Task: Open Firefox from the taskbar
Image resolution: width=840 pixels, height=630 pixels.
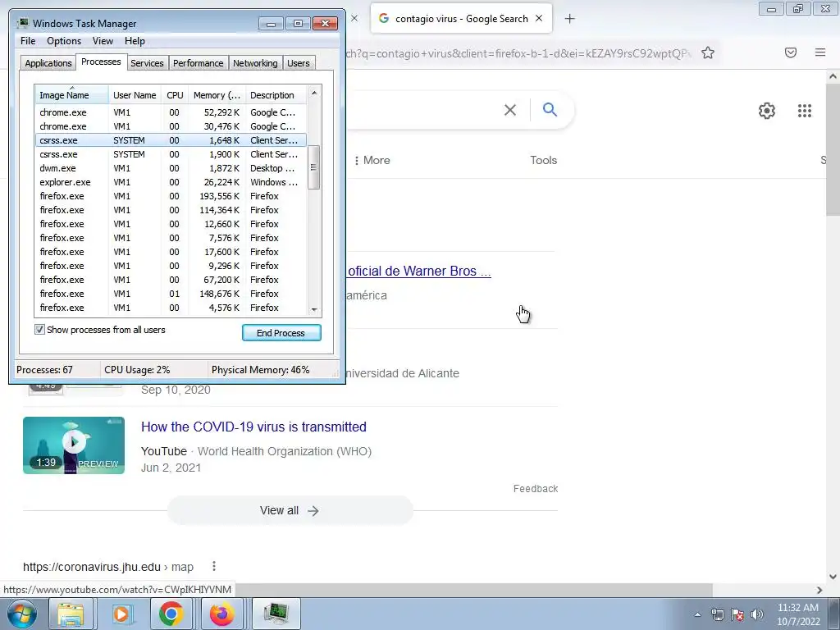Action: click(x=221, y=614)
